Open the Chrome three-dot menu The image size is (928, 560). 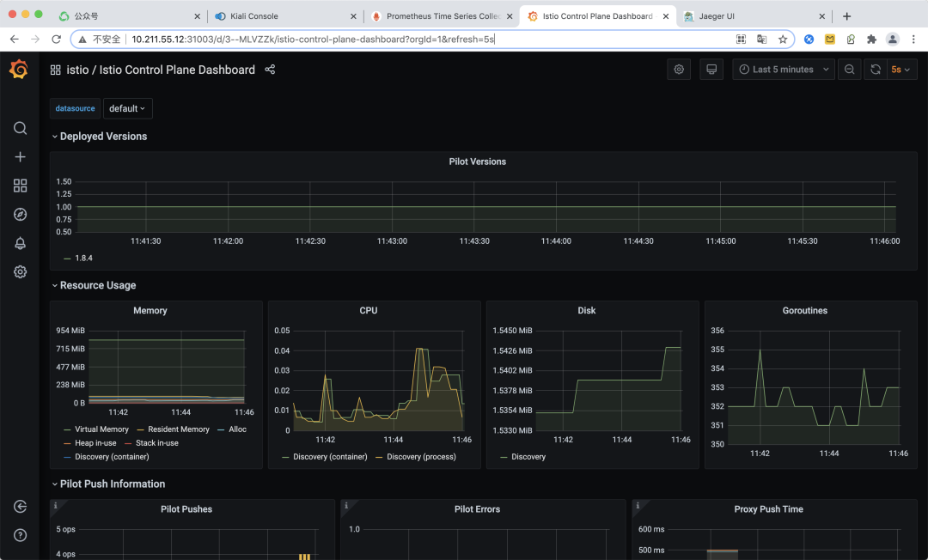pos(913,39)
